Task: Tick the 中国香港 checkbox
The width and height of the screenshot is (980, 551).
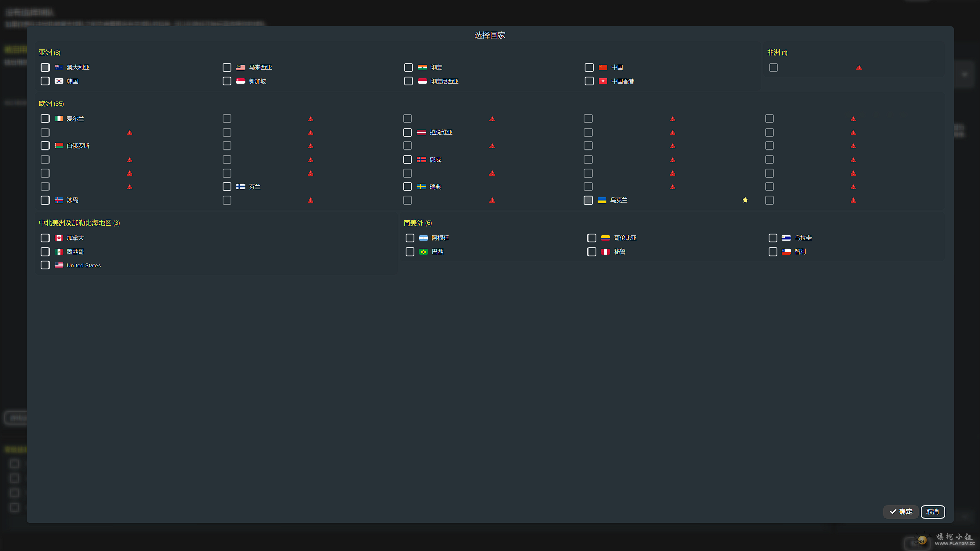Action: 589,81
